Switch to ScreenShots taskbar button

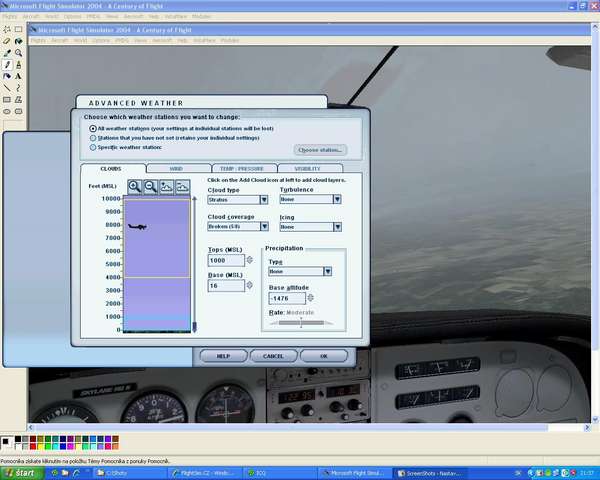point(431,473)
